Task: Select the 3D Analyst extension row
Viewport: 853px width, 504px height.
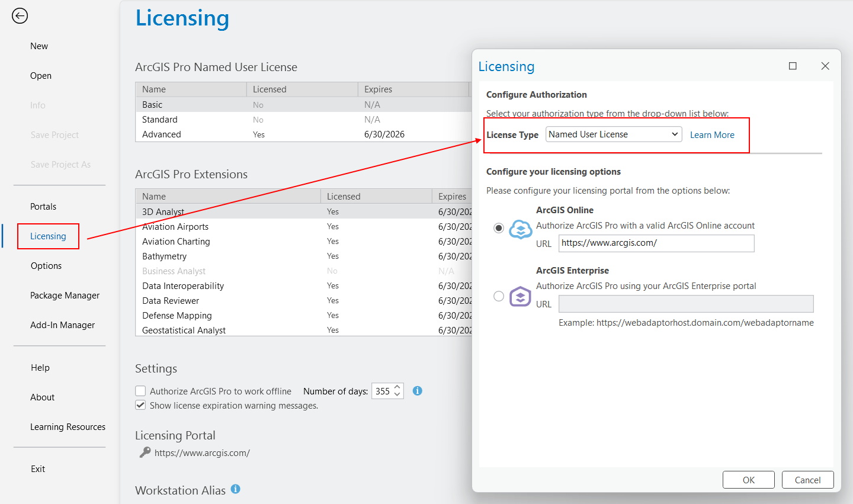Action: coord(303,211)
